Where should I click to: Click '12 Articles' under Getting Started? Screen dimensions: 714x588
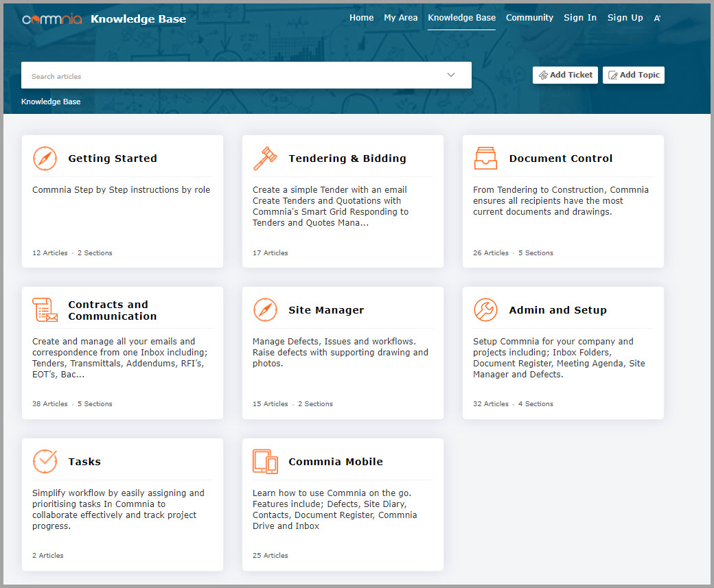[x=50, y=253]
